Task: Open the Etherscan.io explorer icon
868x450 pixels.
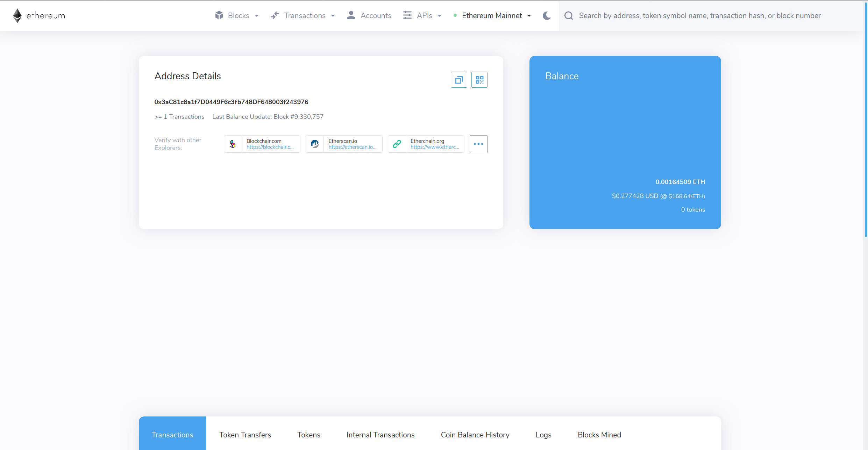Action: (x=314, y=144)
